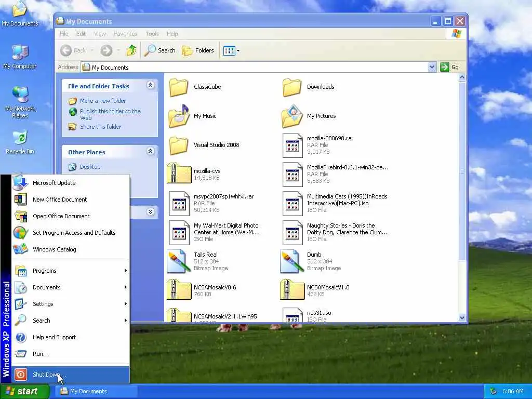Select the Visual Studio 2008 folder icon
This screenshot has width=532, height=399.
(x=179, y=145)
